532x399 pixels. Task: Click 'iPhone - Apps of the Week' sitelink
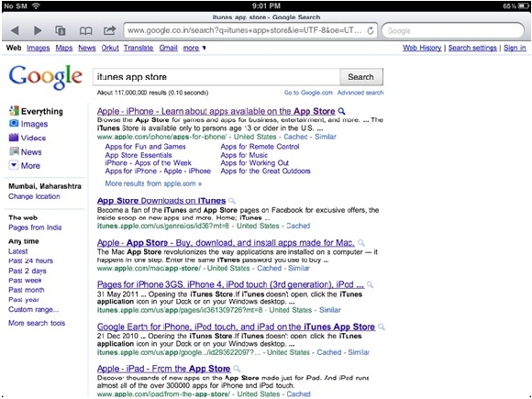tap(149, 163)
